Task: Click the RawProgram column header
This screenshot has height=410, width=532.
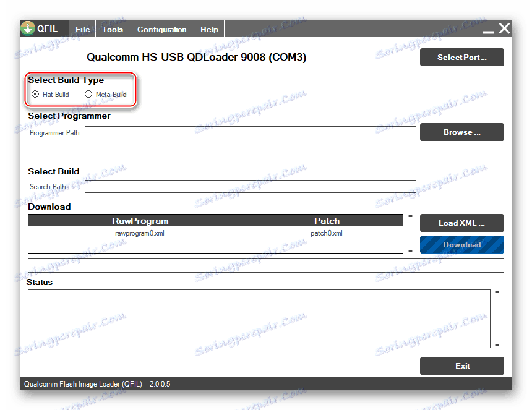Action: click(x=140, y=221)
